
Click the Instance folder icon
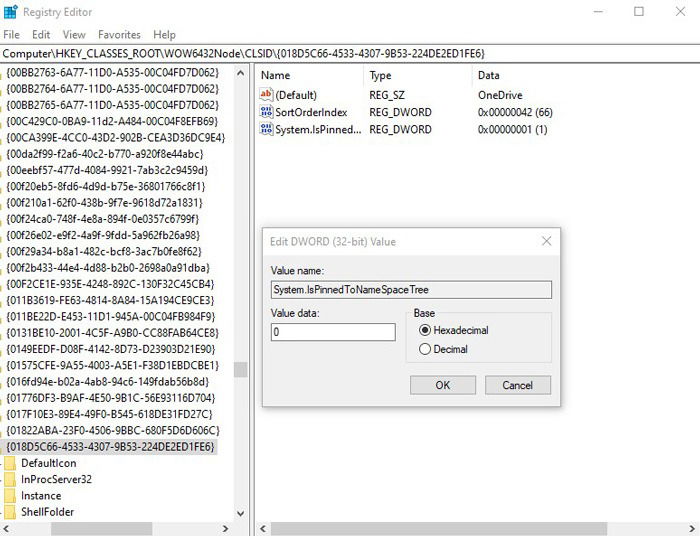[x=10, y=495]
